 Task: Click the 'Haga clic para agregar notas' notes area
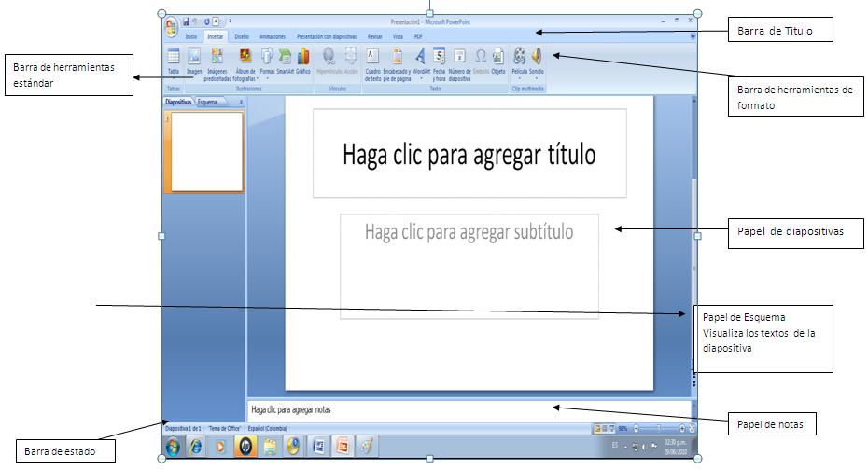pos(469,409)
